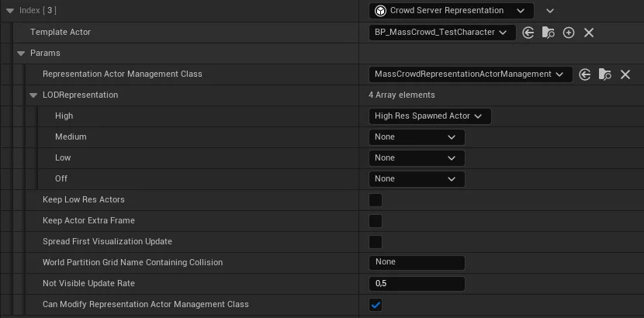This screenshot has width=644, height=318.
Task: Click Can Modify Representation Actor Management Class label
Action: (146, 304)
